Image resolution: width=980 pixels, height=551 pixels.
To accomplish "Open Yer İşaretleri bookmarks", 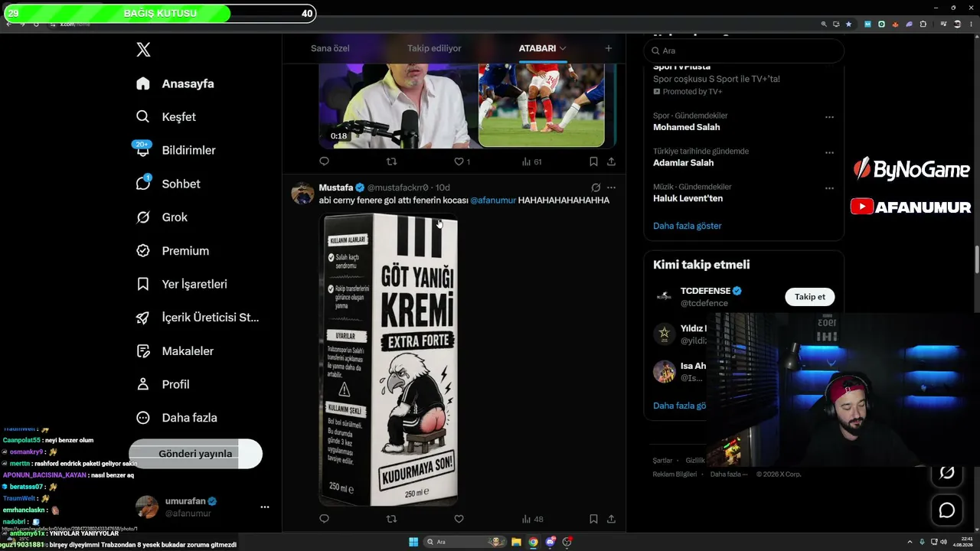I will [181, 284].
